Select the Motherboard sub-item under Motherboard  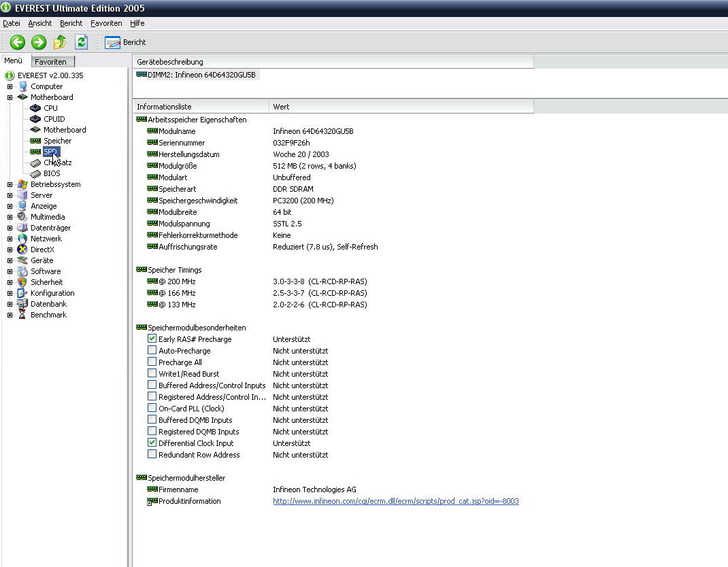pyautogui.click(x=65, y=130)
